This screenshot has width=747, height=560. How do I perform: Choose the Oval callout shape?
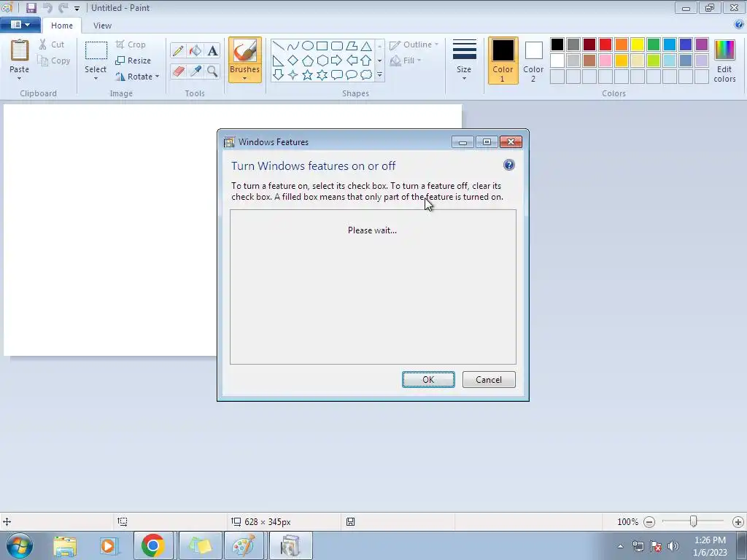[x=352, y=75]
